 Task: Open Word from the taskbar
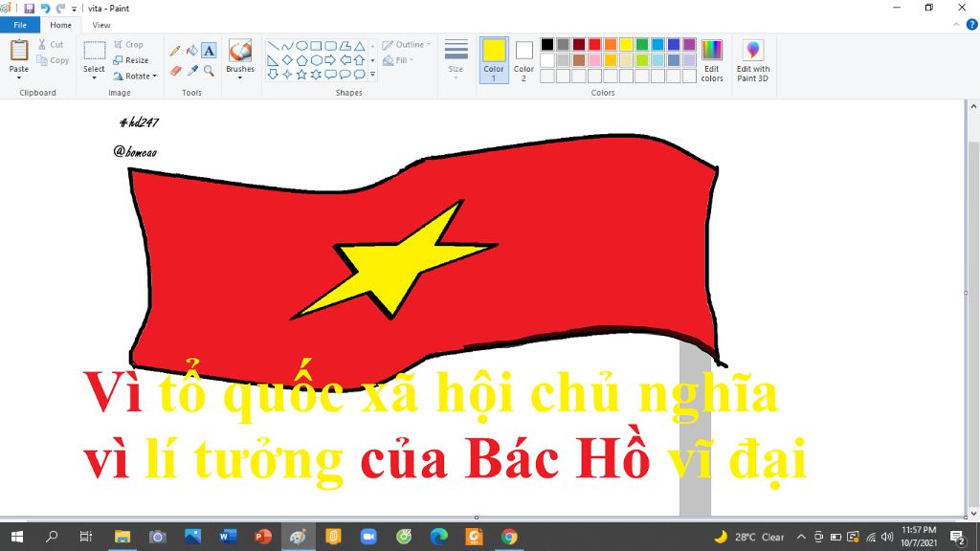coord(228,537)
